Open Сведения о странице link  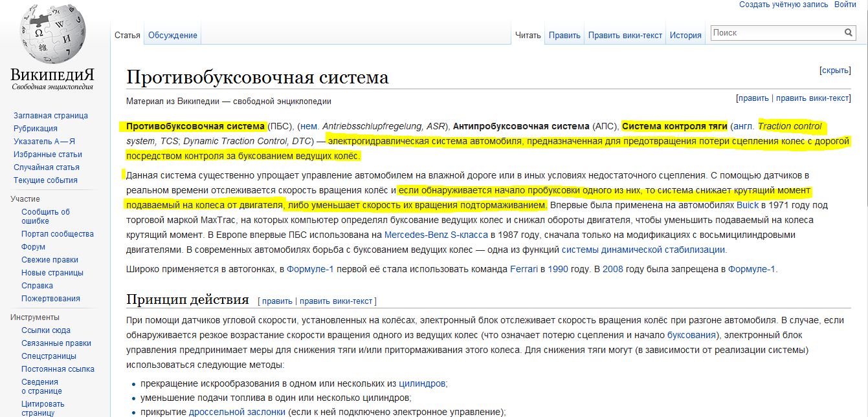click(x=41, y=387)
